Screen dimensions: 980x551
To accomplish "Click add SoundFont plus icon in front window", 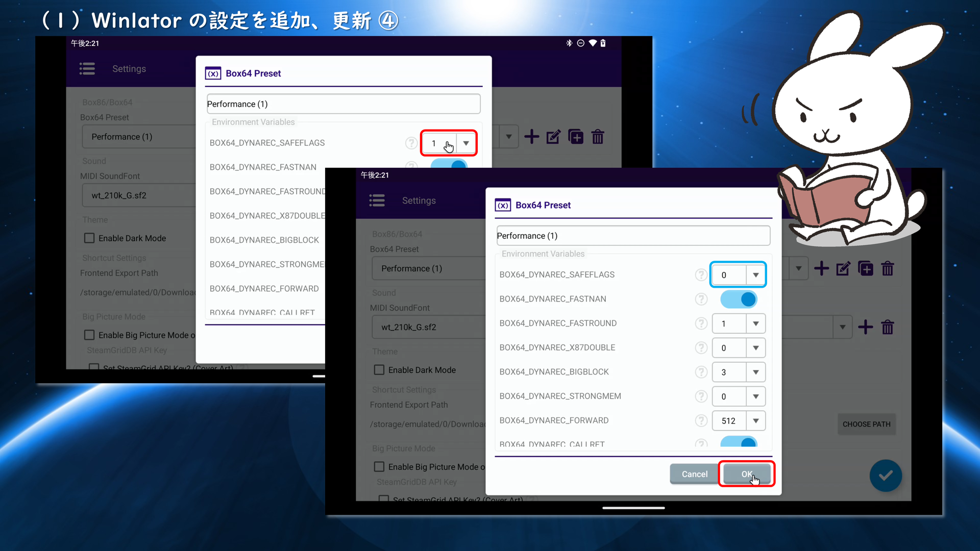I will pos(865,327).
